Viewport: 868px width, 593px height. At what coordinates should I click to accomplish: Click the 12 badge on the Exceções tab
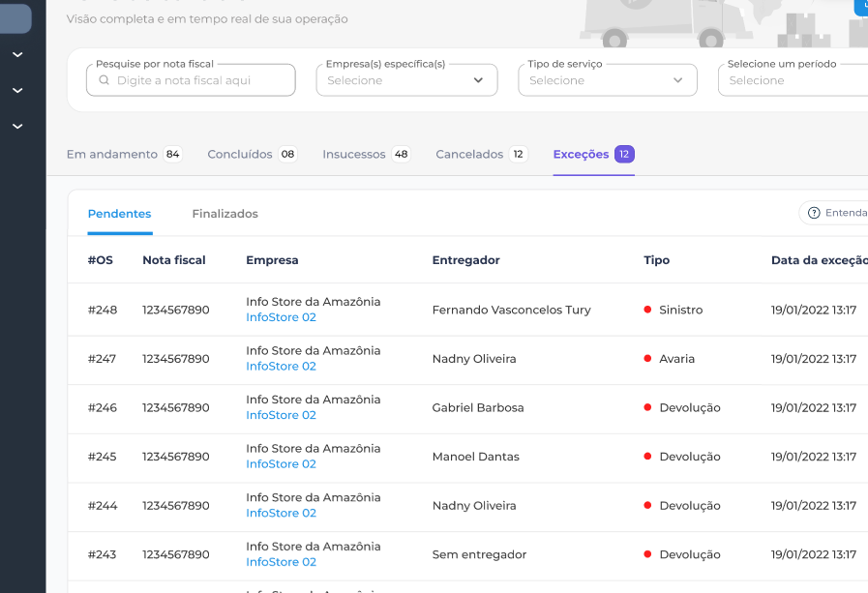coord(624,154)
